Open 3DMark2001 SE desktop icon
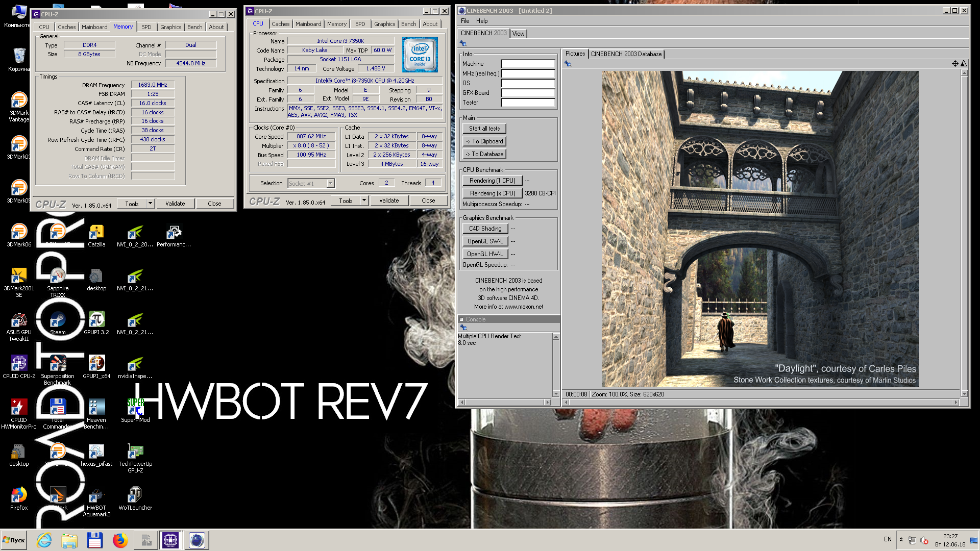This screenshot has height=551, width=980. 19,282
